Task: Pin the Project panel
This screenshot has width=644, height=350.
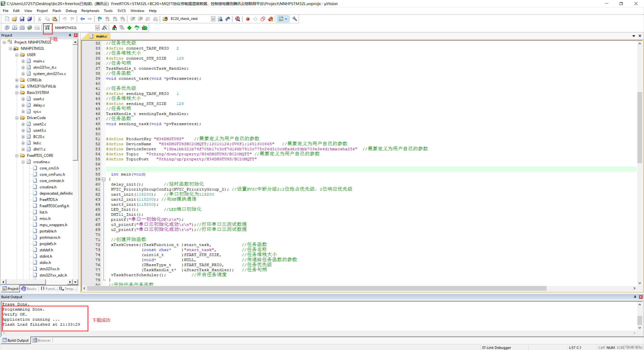Action: pyautogui.click(x=70, y=35)
